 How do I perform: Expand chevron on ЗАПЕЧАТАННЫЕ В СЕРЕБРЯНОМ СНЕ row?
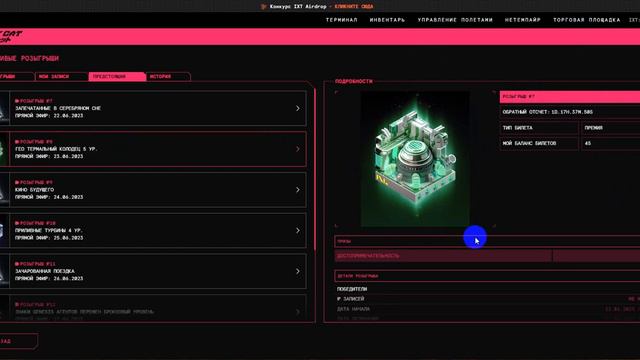pos(298,108)
